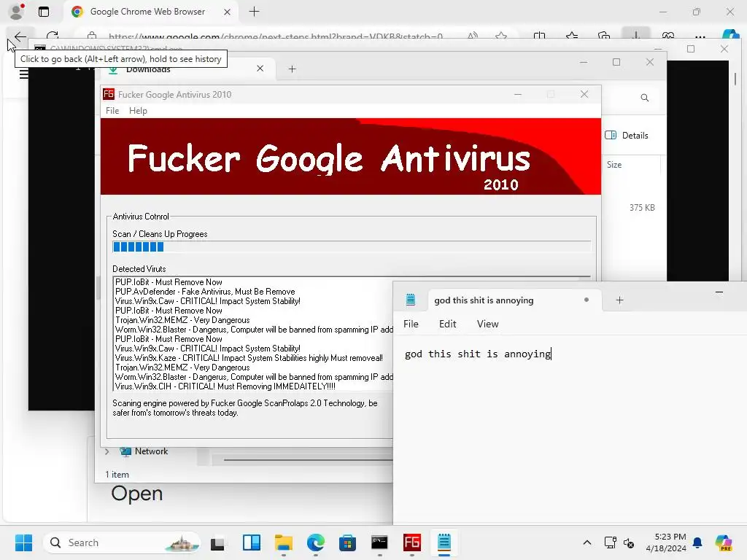This screenshot has height=560, width=747.
Task: Add page to favorites star in Edge
Action: coord(500,36)
